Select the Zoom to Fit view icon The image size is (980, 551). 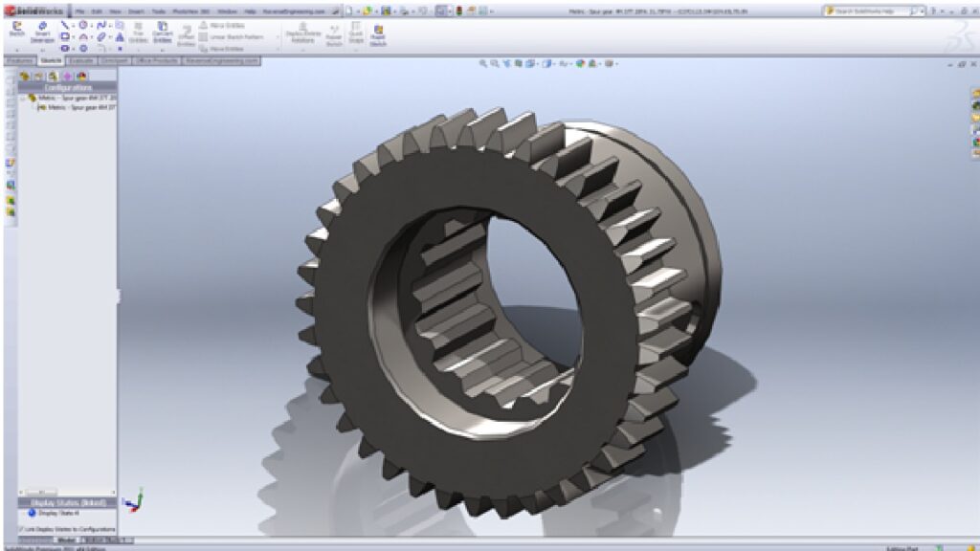point(482,63)
